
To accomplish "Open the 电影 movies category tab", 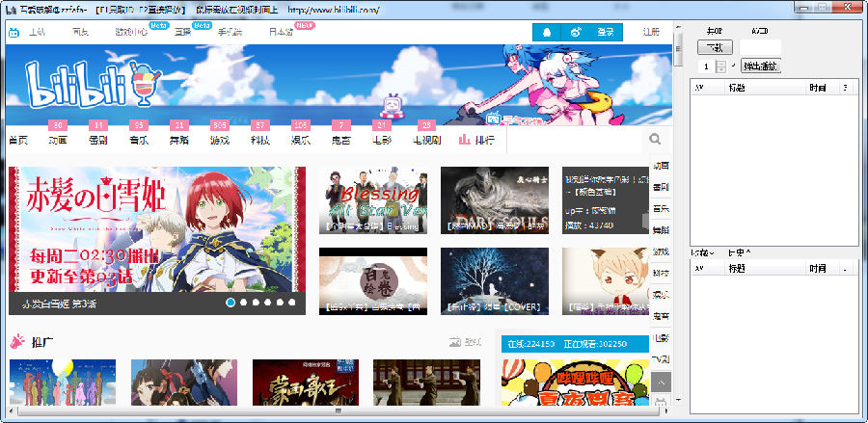I will pos(382,140).
